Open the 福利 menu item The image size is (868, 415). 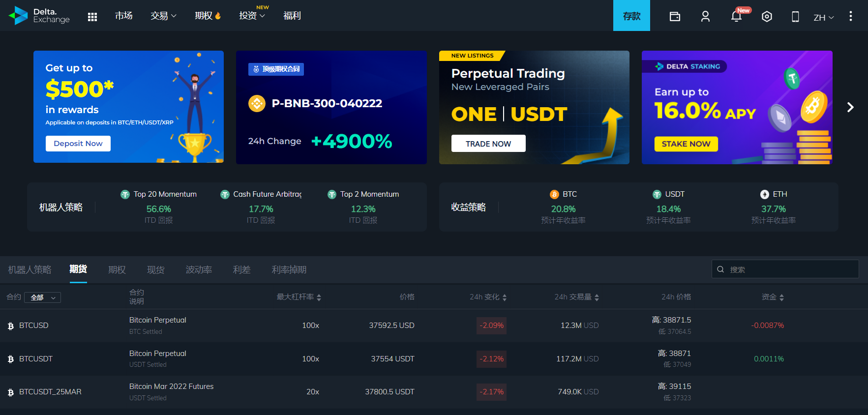[292, 16]
